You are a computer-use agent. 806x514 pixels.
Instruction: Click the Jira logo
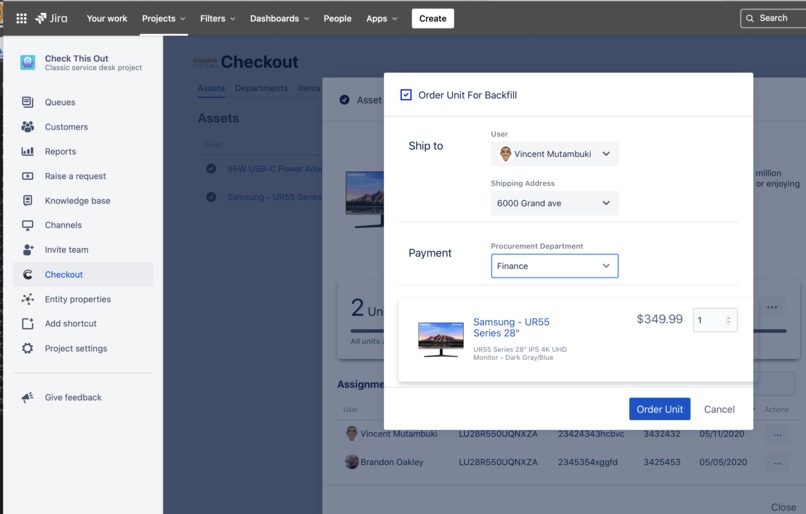coord(51,19)
